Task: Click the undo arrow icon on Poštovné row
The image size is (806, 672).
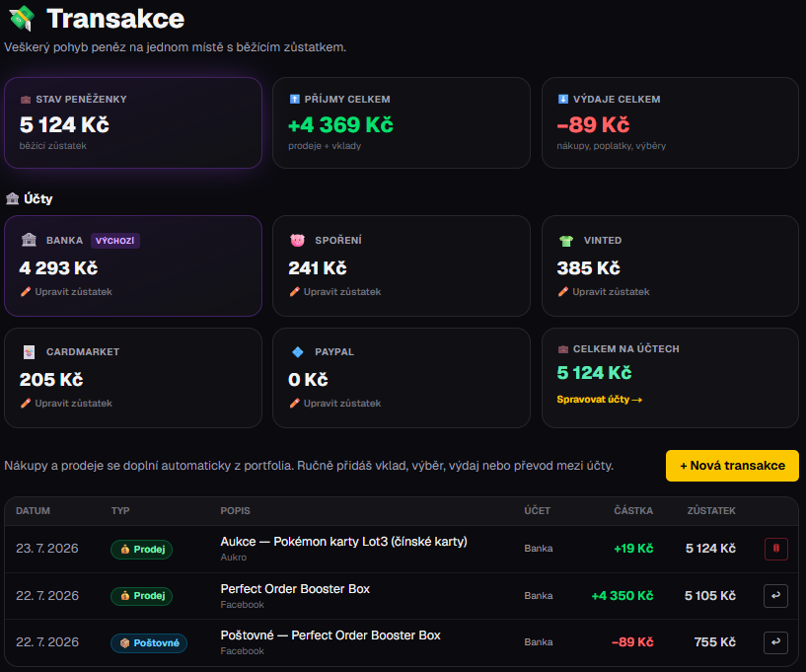Action: (776, 642)
